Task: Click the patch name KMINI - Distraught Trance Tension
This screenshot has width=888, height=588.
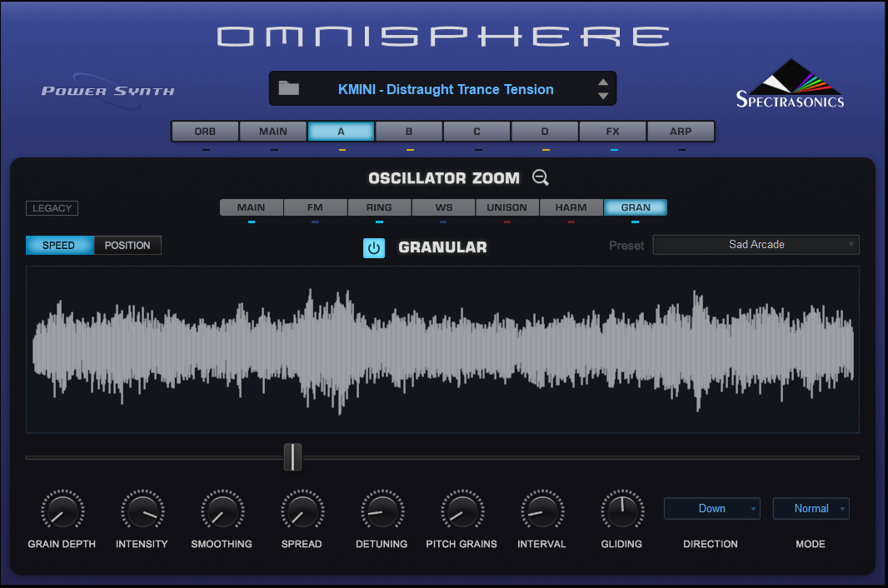Action: (446, 89)
